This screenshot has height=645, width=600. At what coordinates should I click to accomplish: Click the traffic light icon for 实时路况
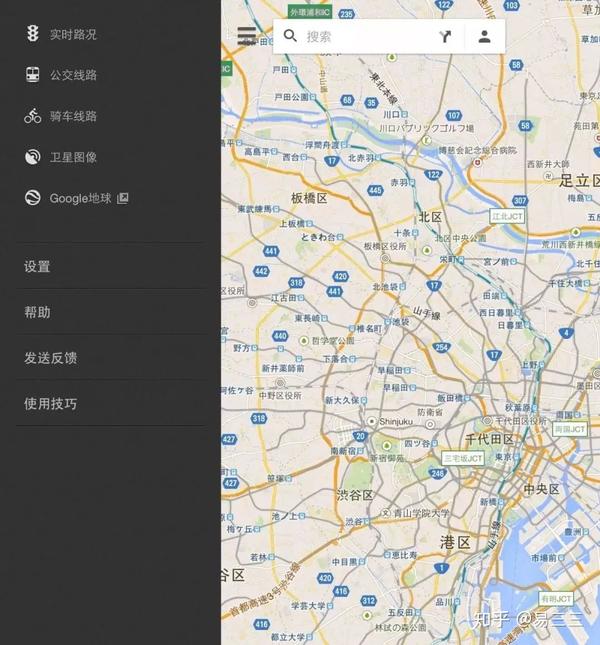[x=32, y=33]
